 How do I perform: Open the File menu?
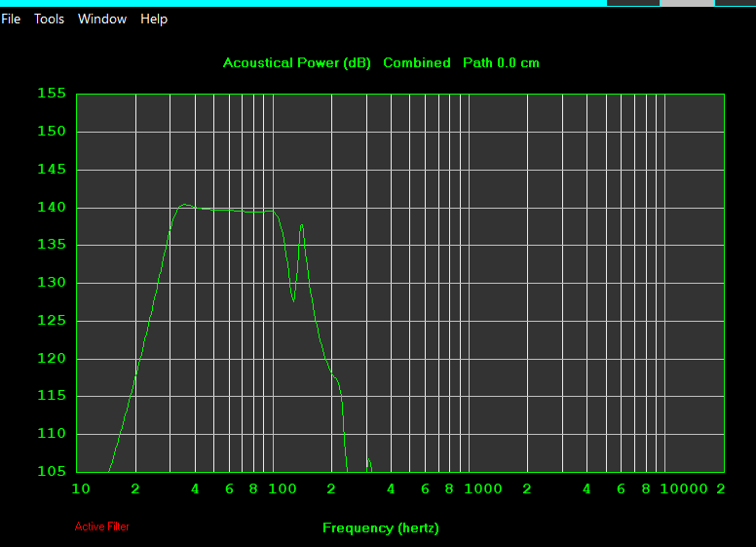click(x=11, y=20)
